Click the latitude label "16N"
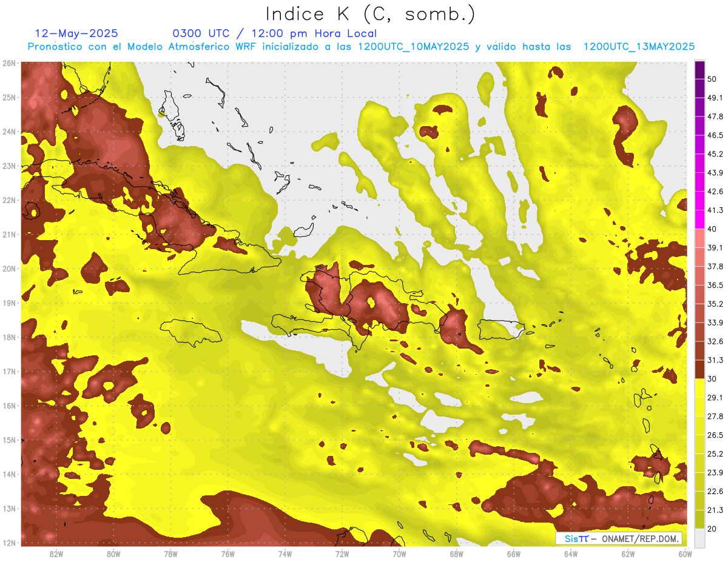 9,406
